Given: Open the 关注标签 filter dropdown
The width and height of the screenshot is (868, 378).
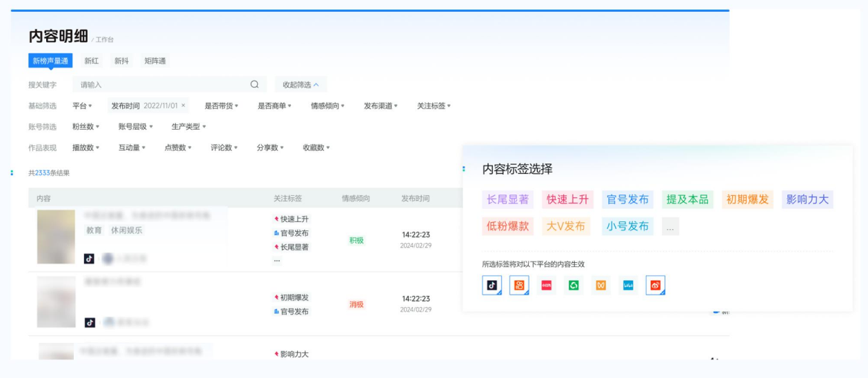Looking at the screenshot, I should pyautogui.click(x=434, y=106).
